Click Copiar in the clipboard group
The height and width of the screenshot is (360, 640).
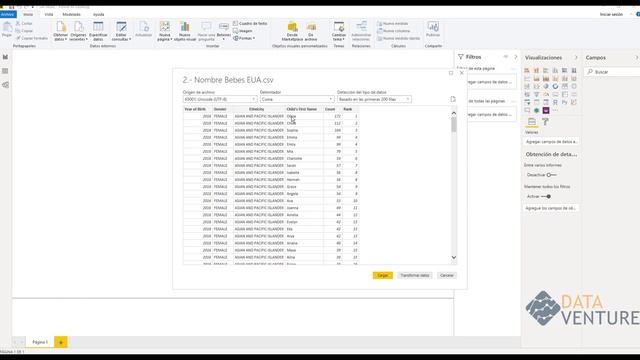[x=24, y=31]
